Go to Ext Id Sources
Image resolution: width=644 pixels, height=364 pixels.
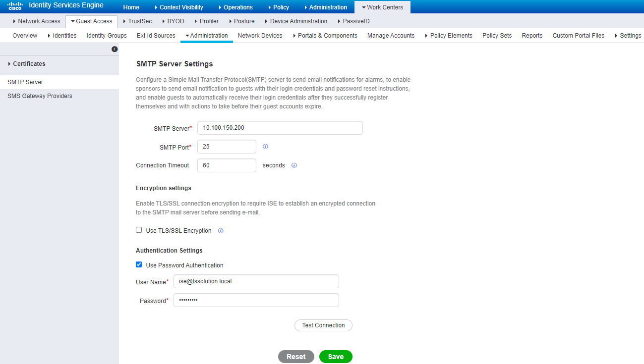pos(156,36)
